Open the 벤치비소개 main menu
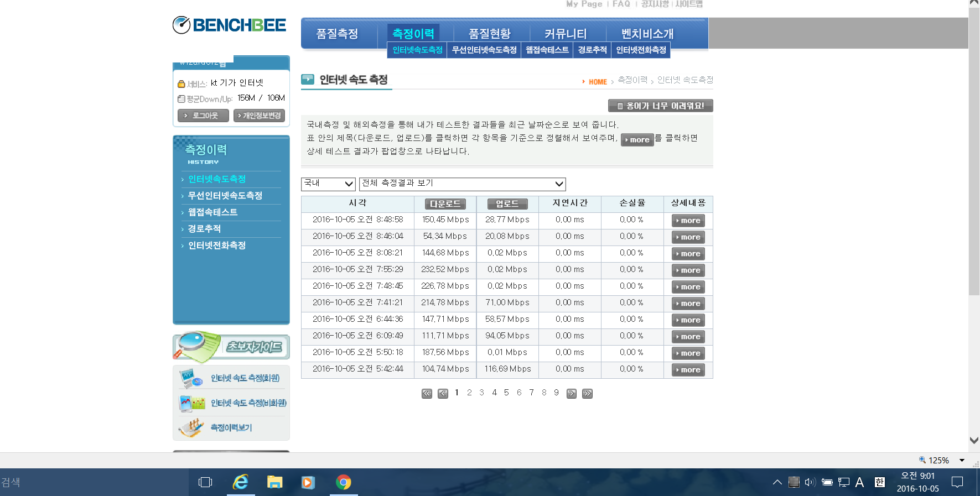 coord(647,34)
